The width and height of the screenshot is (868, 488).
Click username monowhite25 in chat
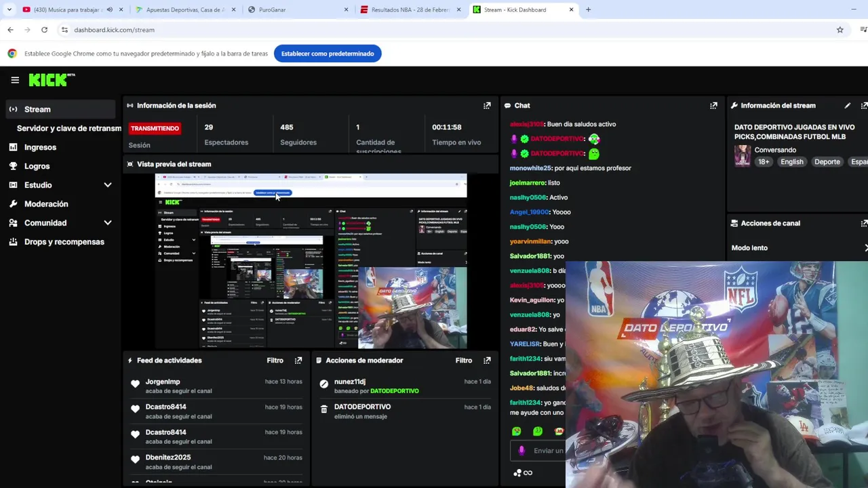point(530,168)
